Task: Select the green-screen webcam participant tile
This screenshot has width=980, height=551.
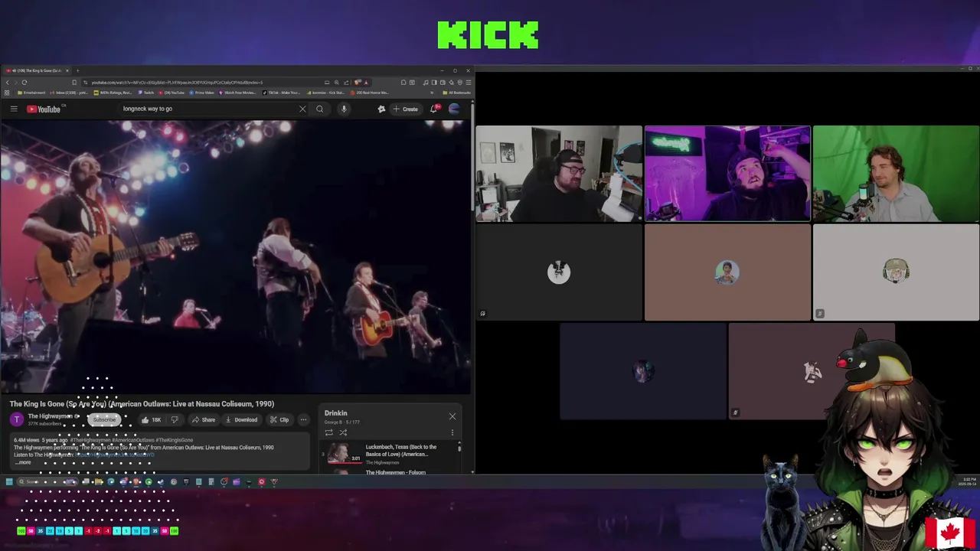Action: [x=896, y=174]
